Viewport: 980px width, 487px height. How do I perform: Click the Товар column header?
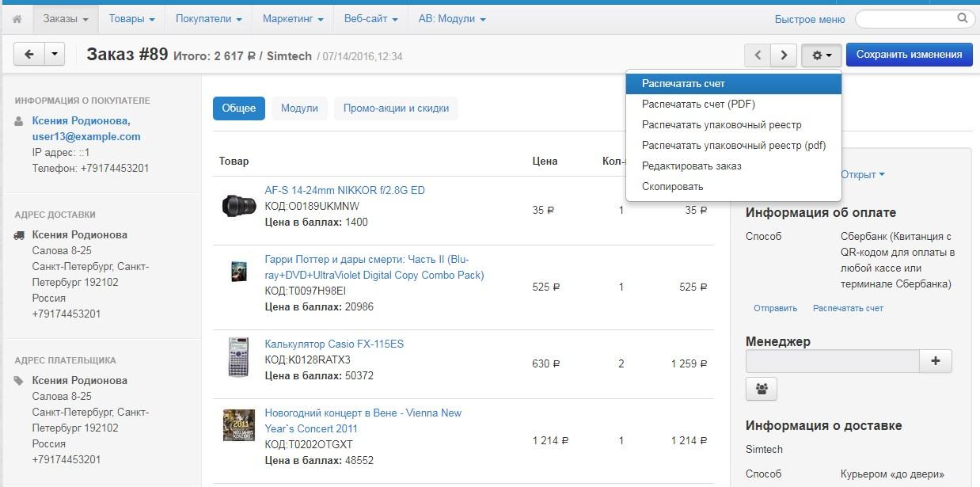234,161
